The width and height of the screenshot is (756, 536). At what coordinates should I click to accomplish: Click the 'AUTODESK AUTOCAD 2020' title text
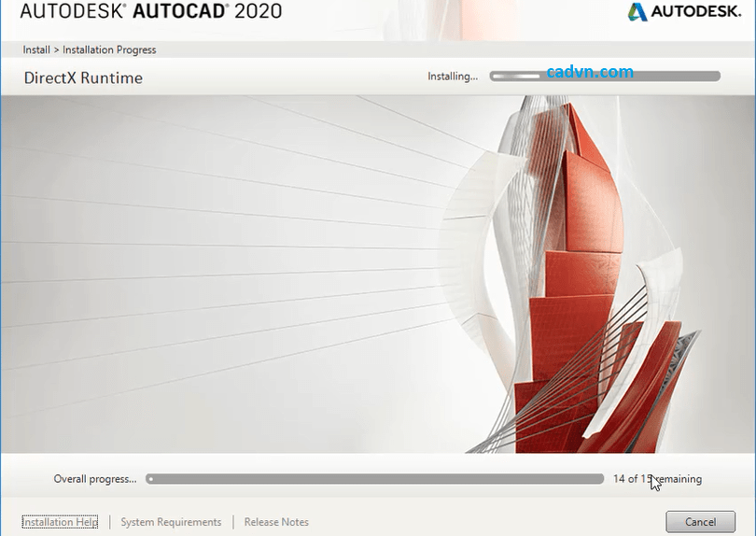coord(151,10)
